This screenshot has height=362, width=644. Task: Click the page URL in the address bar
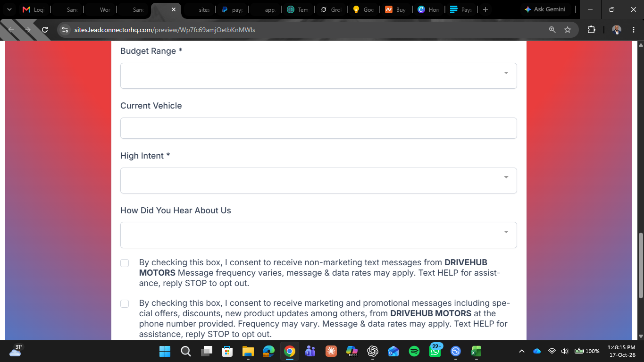click(165, 30)
